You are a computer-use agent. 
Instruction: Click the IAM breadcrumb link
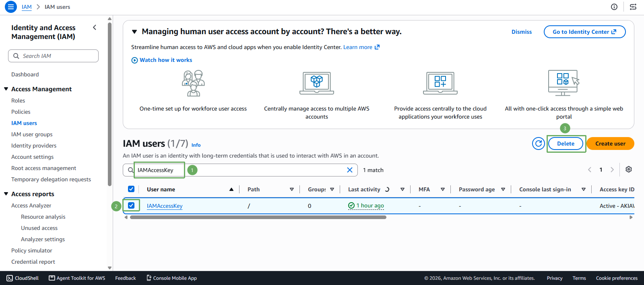[27, 7]
